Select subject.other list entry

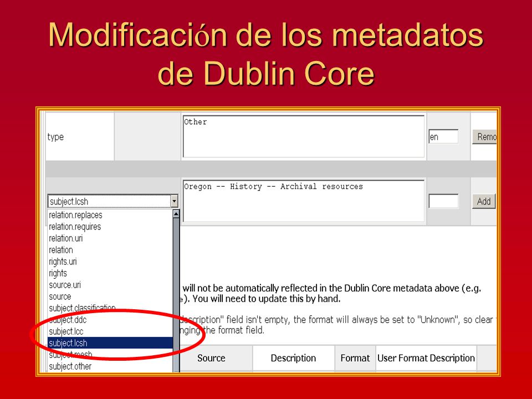pos(110,366)
